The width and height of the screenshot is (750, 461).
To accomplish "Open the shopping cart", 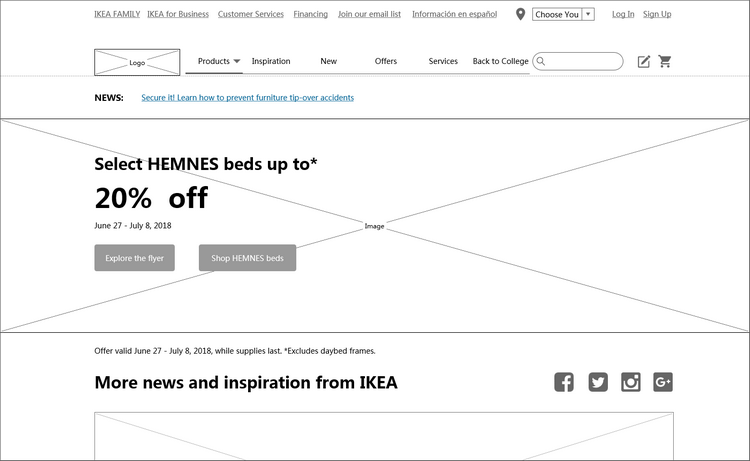I will (665, 62).
